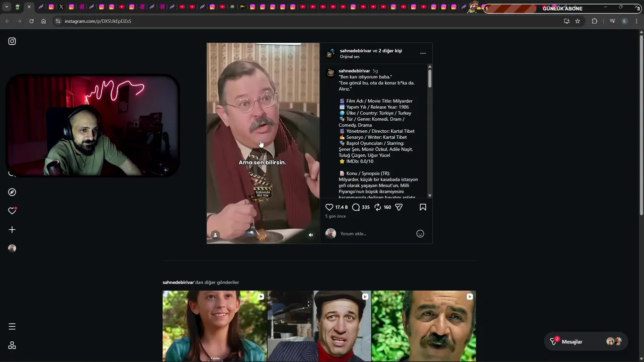Click the 'Film Adı / Movie Title: Milyarder' line
644x362 pixels.
tap(376, 101)
